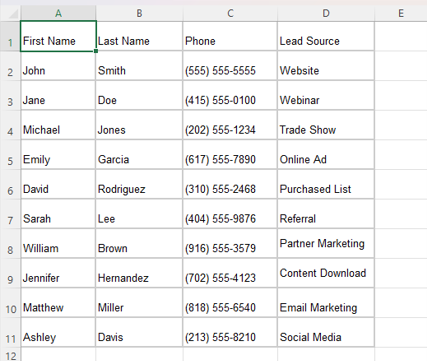Screen dimensions: 427x361
Task: Select phone cell (404) 555-9876
Action: pos(230,214)
